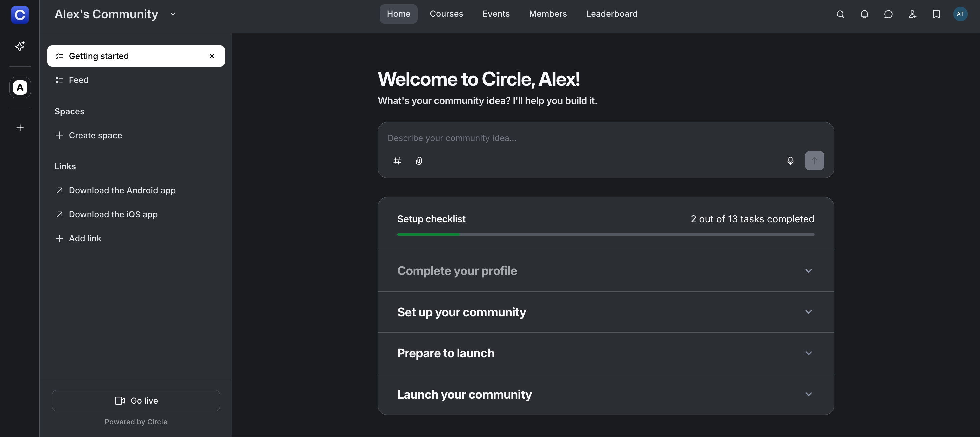Click the setup checklist progress bar
Screen dimensions: 980x437
[x=606, y=234]
